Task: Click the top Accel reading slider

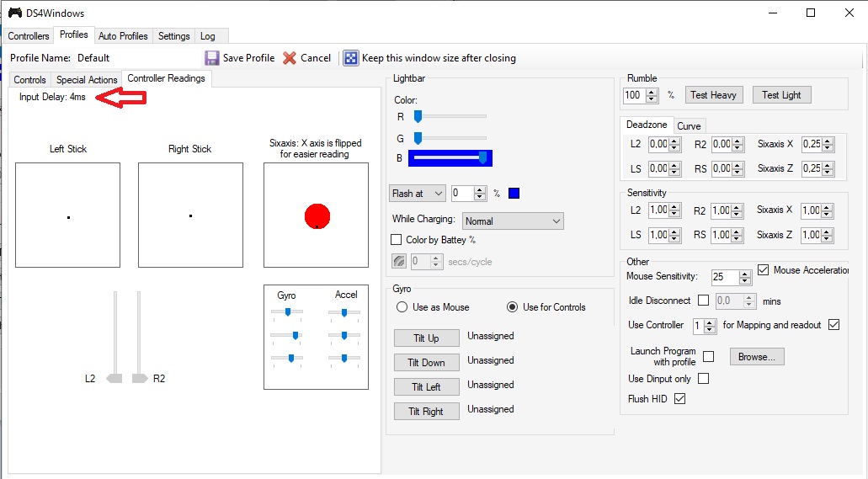Action: click(343, 313)
